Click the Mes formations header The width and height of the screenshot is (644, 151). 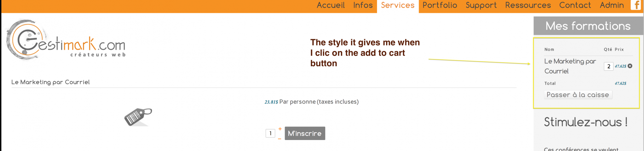click(588, 26)
